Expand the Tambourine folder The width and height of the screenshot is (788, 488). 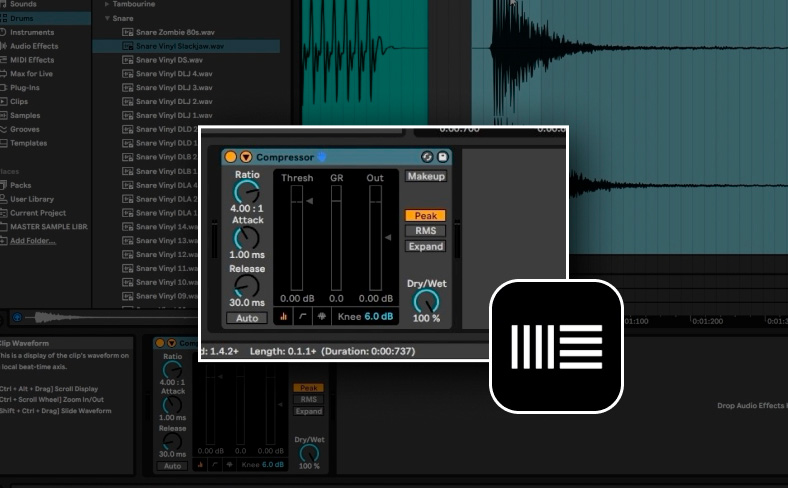(x=107, y=4)
